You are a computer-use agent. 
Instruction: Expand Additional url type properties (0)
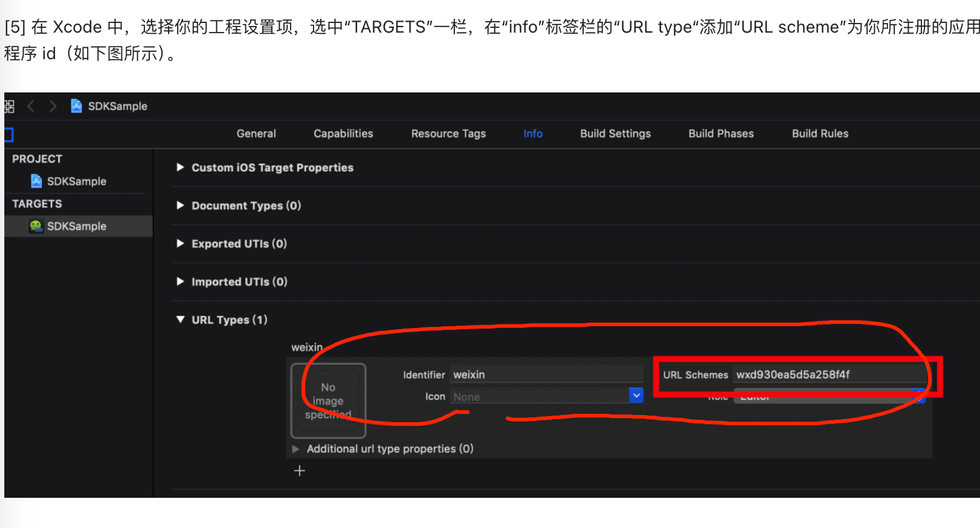click(295, 449)
